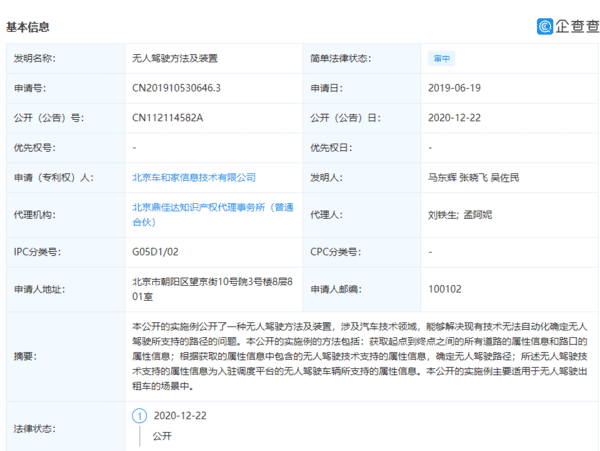Click the 代理机构 label cell
The width and height of the screenshot is (600, 451).
65,215
